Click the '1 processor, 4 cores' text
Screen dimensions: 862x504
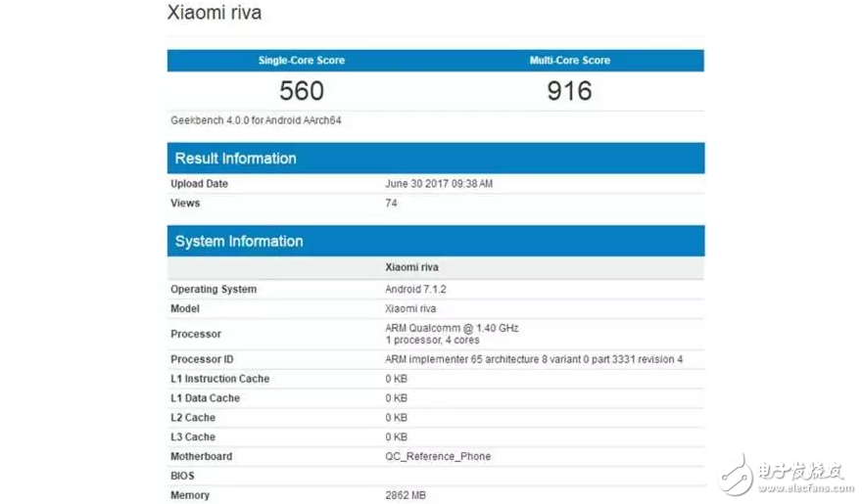point(432,341)
